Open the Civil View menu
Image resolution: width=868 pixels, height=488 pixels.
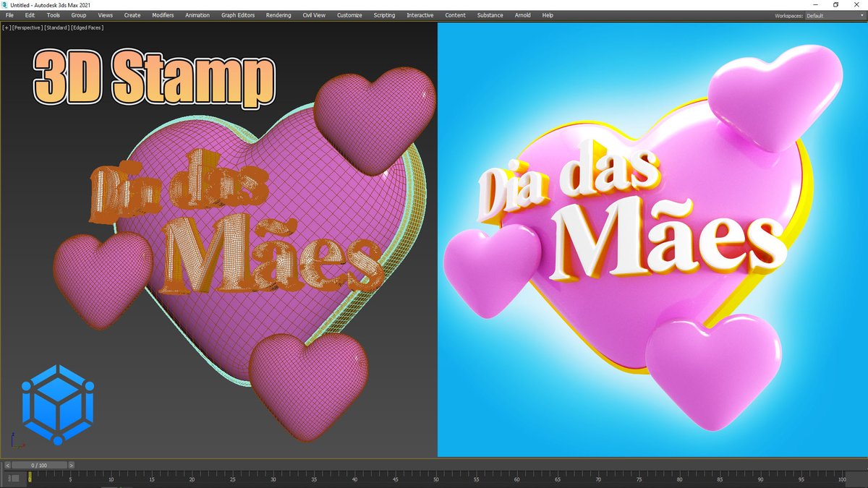pos(314,15)
